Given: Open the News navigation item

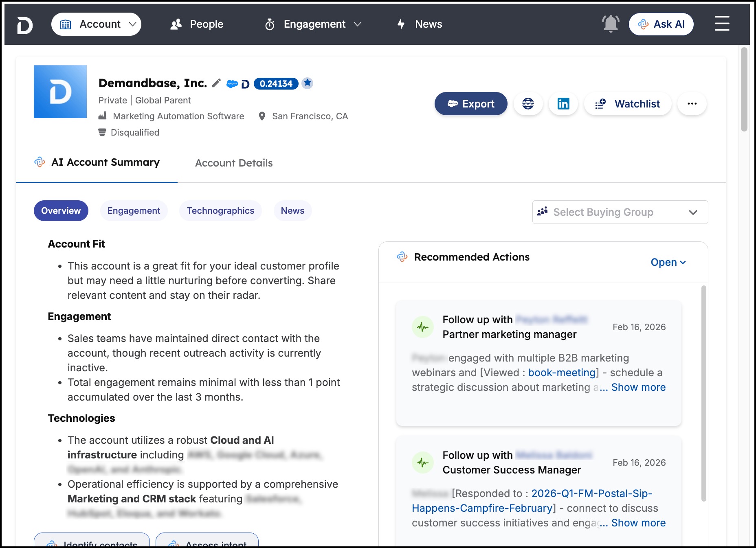Looking at the screenshot, I should 420,24.
